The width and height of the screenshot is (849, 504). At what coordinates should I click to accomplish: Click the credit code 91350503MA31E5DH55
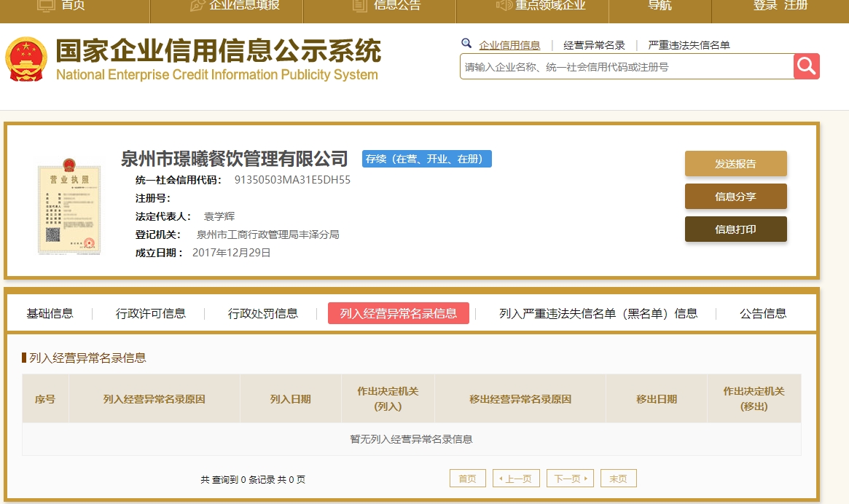(292, 180)
